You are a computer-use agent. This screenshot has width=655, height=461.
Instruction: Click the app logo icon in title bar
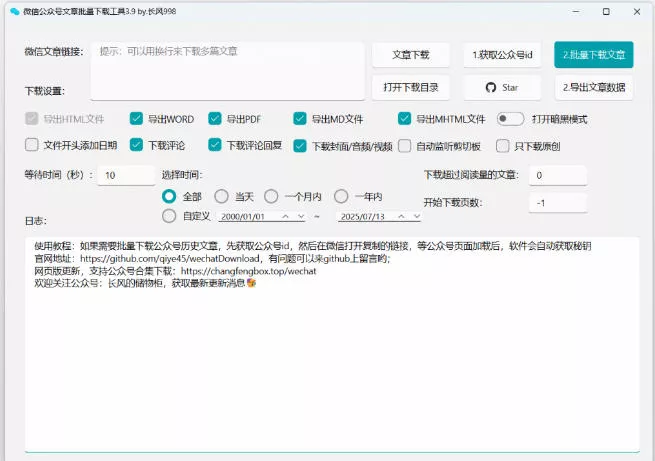(15, 11)
